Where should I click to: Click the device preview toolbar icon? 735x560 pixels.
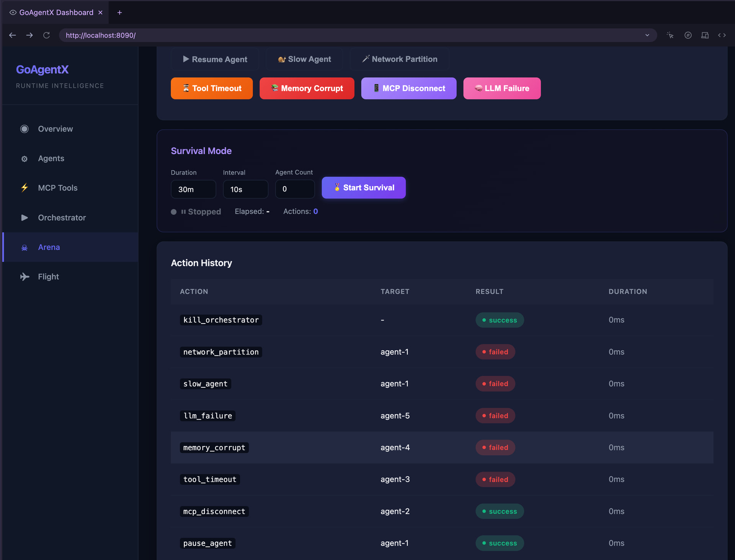coord(705,35)
